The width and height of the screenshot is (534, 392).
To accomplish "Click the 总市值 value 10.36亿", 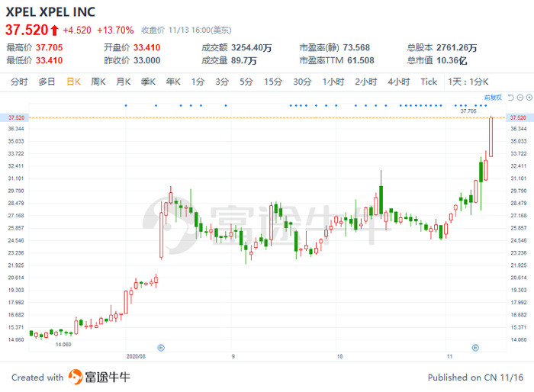I will point(452,60).
